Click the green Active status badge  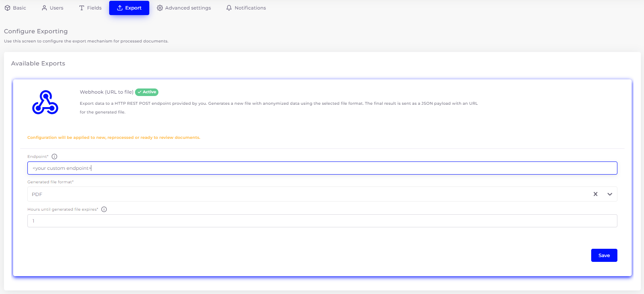click(147, 92)
